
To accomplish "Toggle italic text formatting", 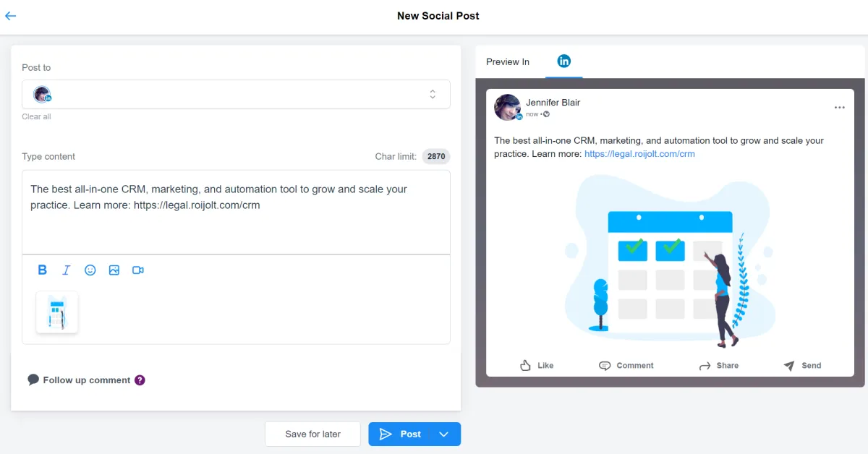I will [x=66, y=270].
